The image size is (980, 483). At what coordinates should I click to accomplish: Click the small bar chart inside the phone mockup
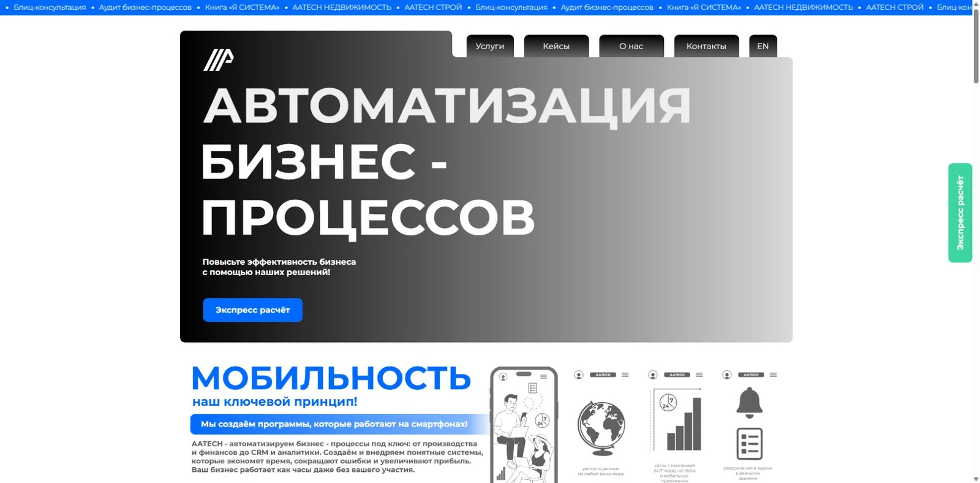tap(501, 474)
